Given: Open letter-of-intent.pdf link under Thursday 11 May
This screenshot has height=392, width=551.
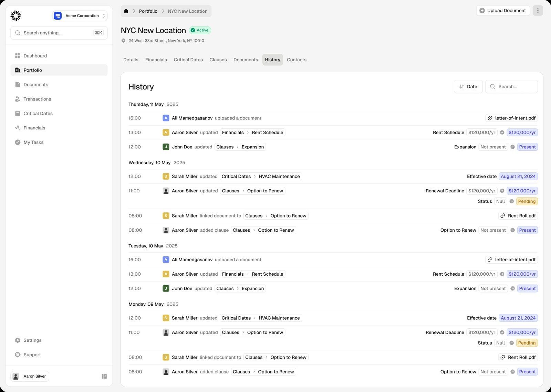Looking at the screenshot, I should pyautogui.click(x=511, y=118).
